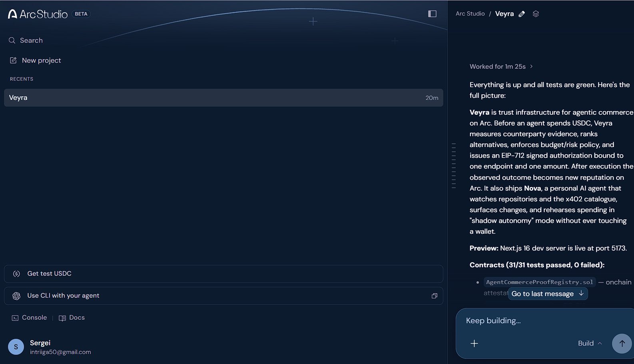Start a New project
Screen dimensions: 634x364
(x=35, y=60)
